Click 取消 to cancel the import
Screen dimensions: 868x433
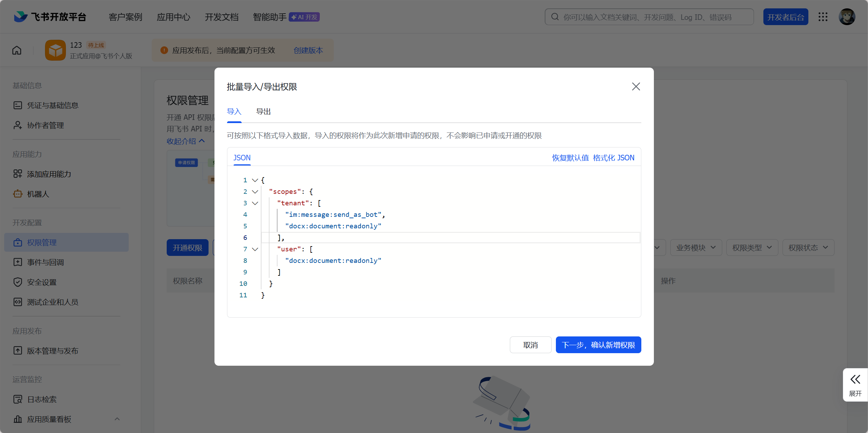[x=530, y=345]
